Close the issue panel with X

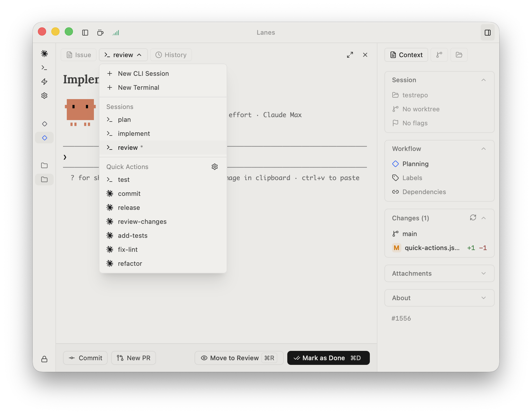(365, 55)
